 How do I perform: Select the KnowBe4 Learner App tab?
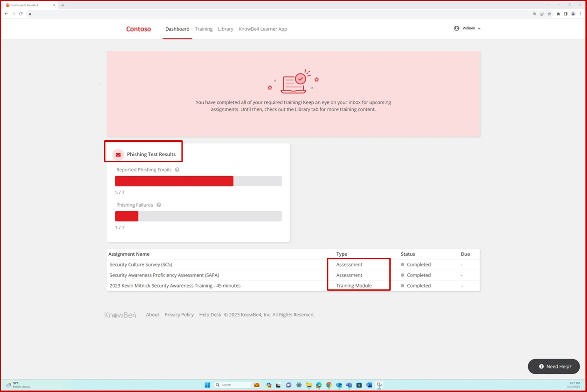pyautogui.click(x=262, y=29)
